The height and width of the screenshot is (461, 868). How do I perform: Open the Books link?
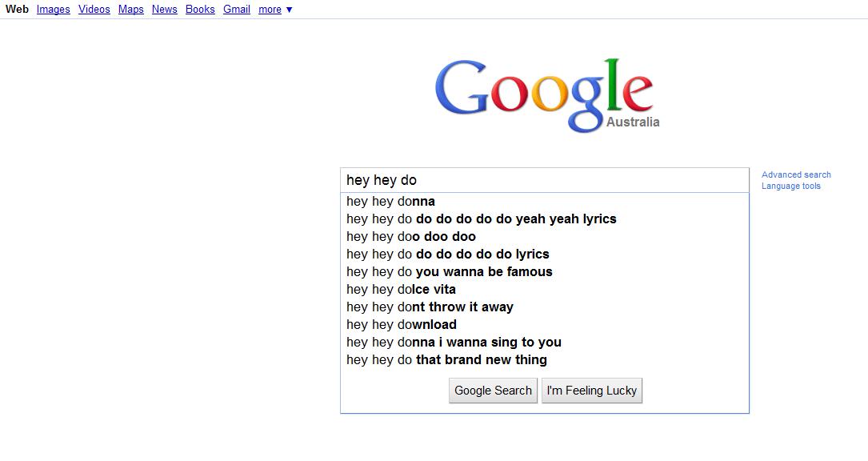tap(200, 10)
